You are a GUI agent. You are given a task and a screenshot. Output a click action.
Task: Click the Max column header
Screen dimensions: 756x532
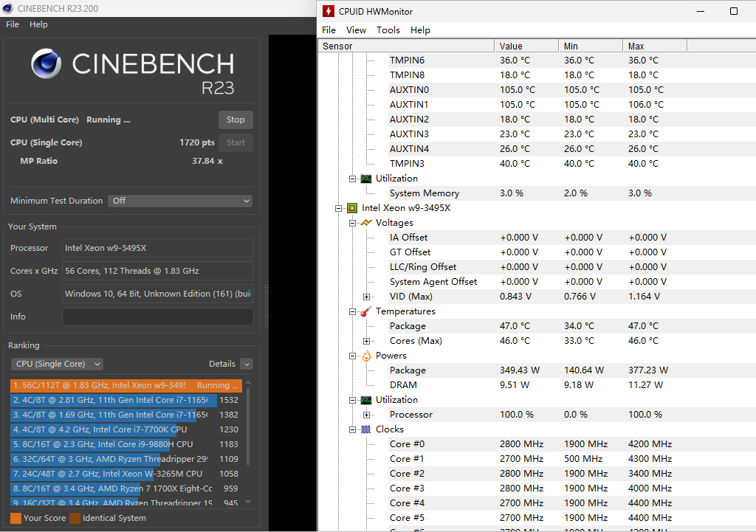pos(655,46)
